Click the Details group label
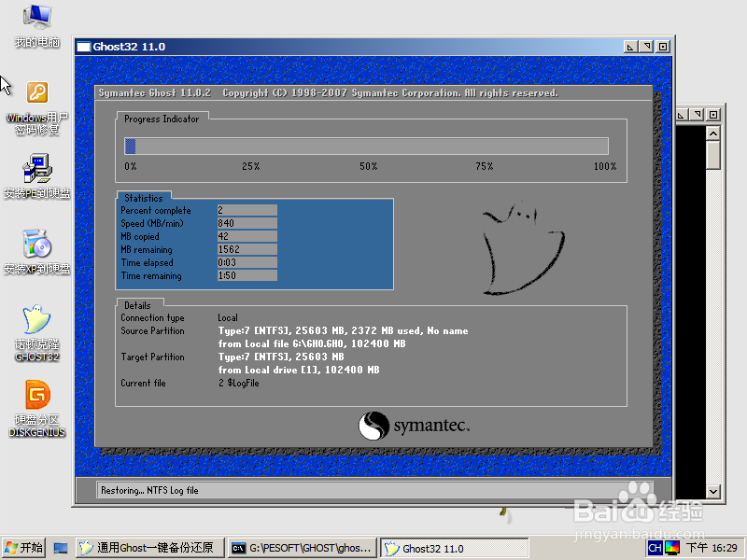 (137, 305)
